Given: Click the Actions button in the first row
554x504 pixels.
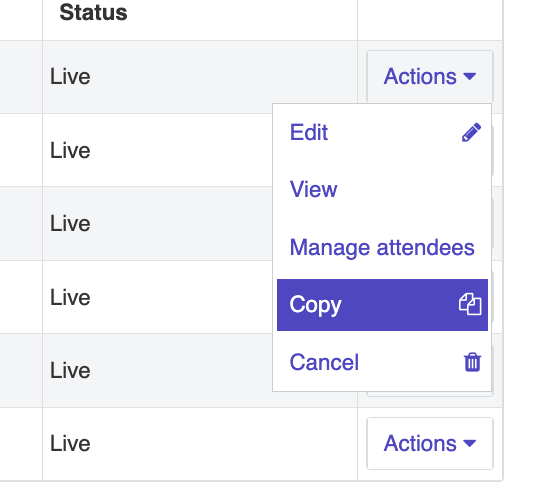Looking at the screenshot, I should point(430,77).
